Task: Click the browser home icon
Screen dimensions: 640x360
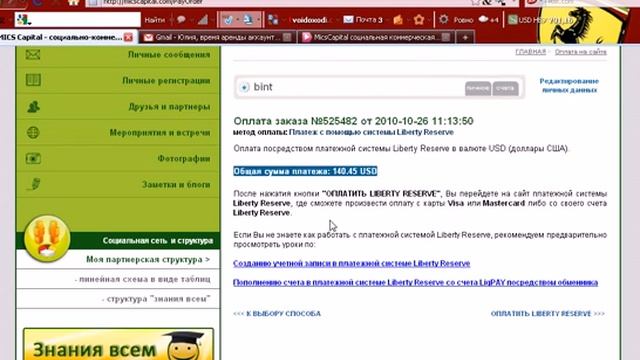Action: tap(73, 2)
